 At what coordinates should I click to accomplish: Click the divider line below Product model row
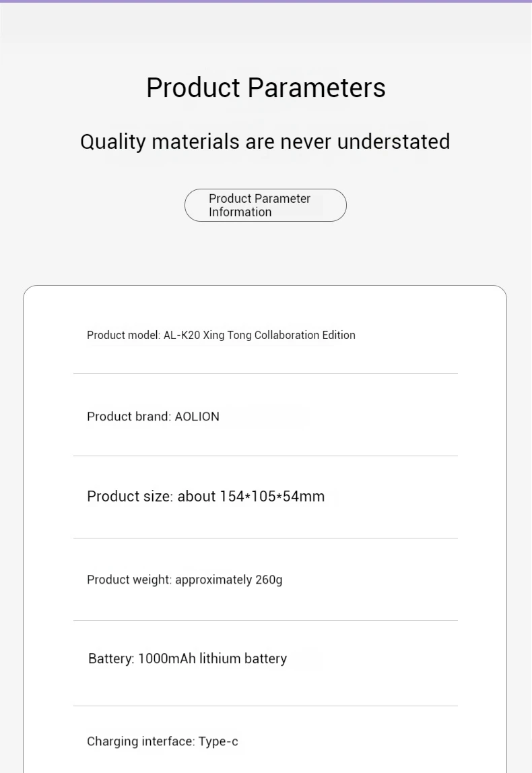click(265, 374)
